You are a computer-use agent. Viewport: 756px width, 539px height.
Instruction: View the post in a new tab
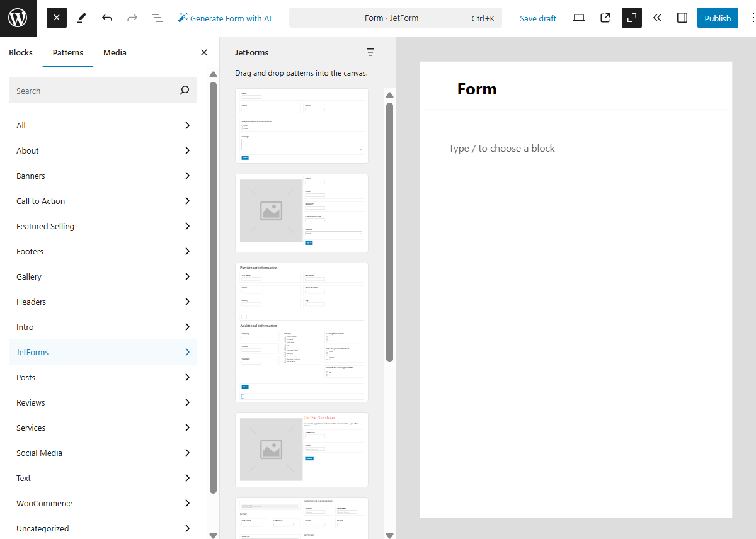pos(605,18)
